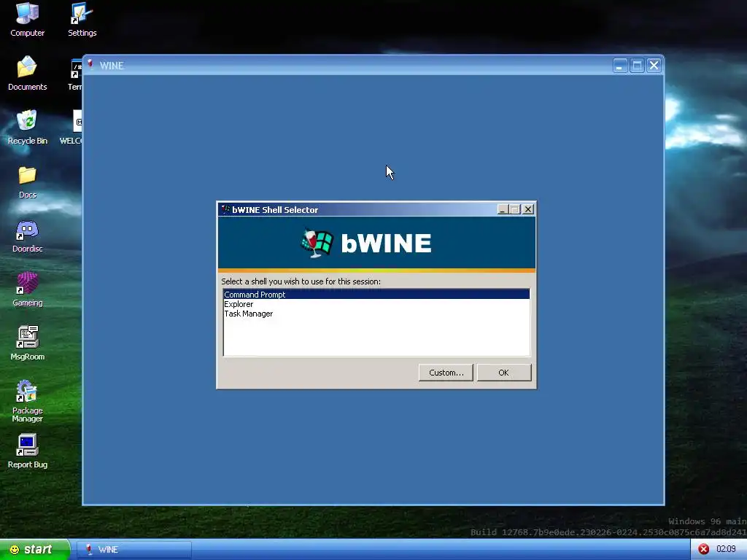Minimize the WINE window
Viewport: 747px width, 560px height.
620,65
